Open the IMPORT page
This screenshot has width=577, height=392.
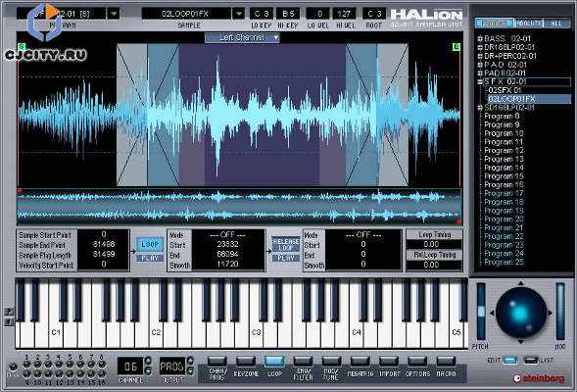(x=389, y=362)
